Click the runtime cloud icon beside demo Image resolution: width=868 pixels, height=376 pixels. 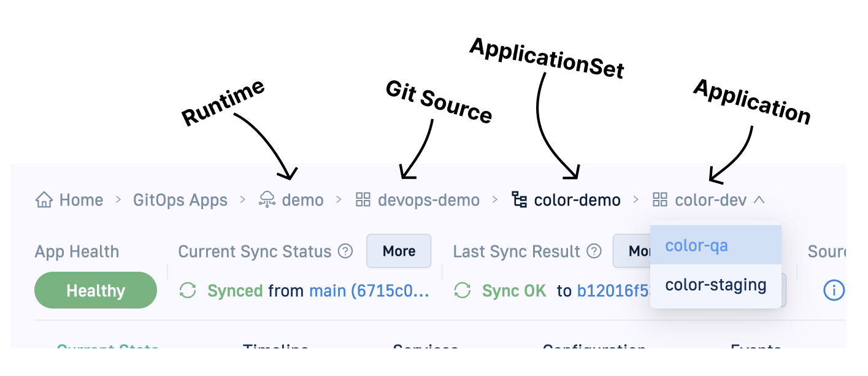(x=267, y=200)
